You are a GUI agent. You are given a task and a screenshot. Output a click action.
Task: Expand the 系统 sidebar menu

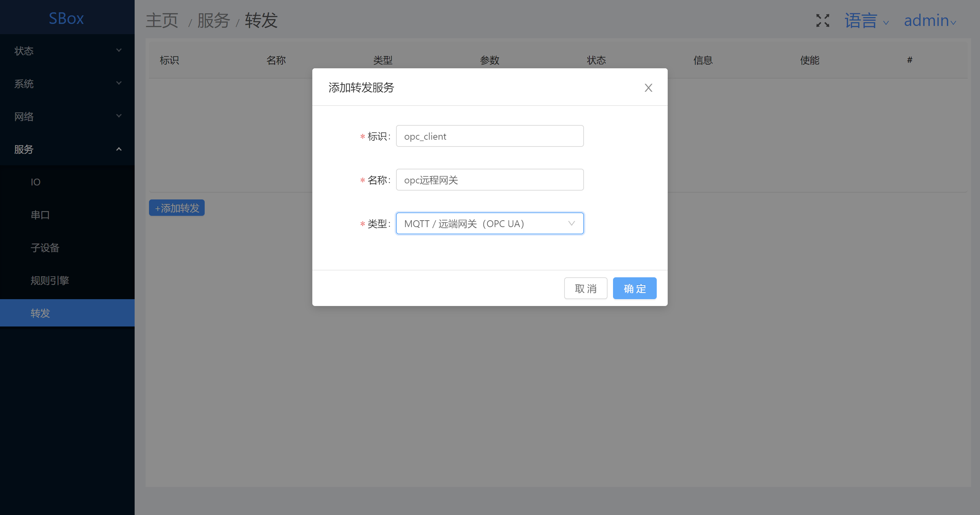tap(67, 83)
